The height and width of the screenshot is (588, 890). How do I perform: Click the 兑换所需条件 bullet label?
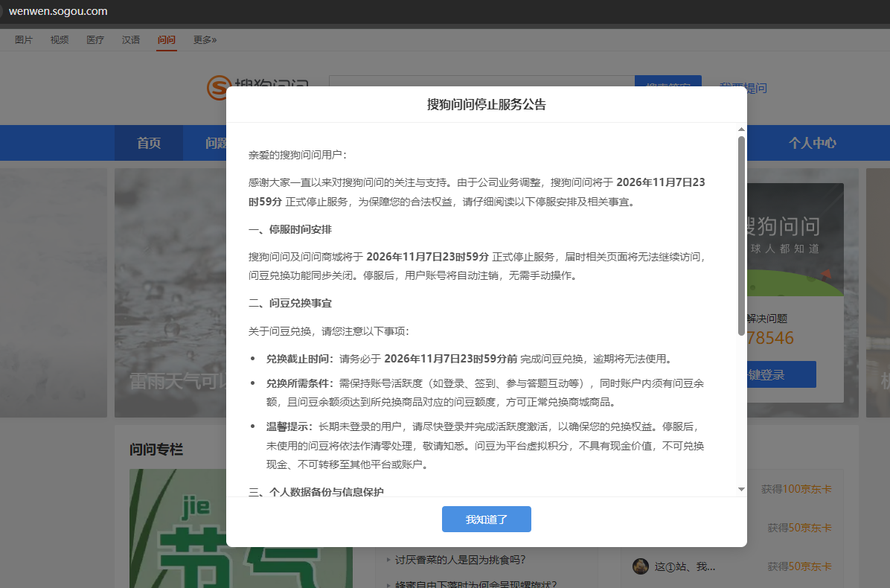click(x=300, y=383)
